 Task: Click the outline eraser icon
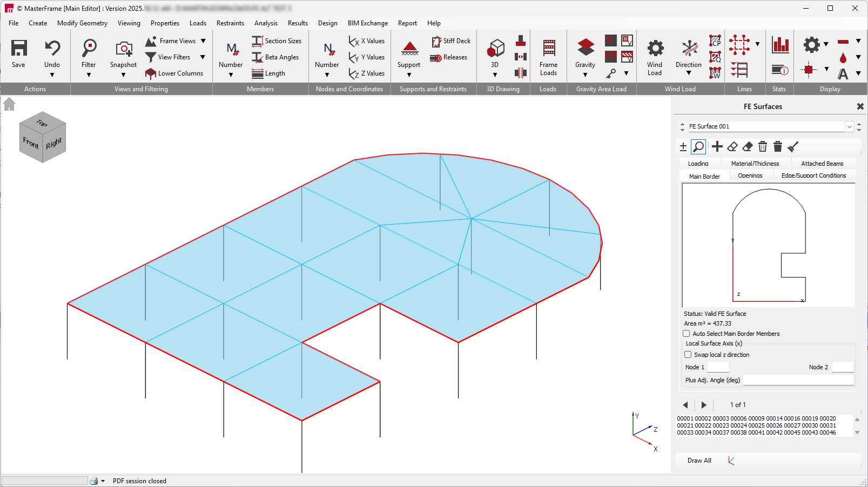tap(732, 146)
